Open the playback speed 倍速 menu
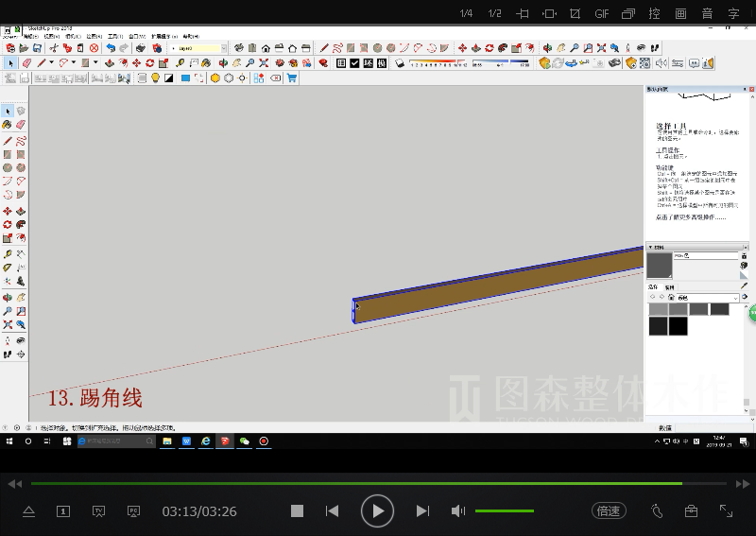The width and height of the screenshot is (756, 536). click(x=609, y=510)
